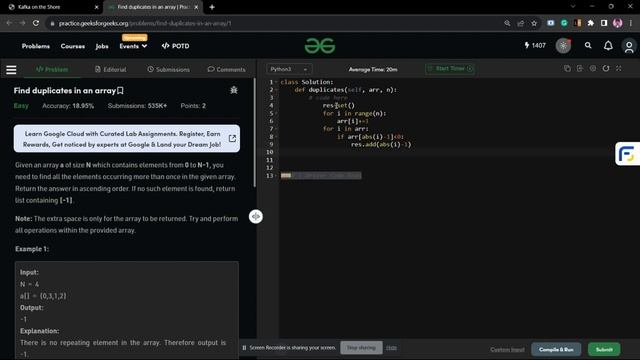Open the Grammarly extension icon
The width and height of the screenshot is (640, 360).
click(x=564, y=23)
